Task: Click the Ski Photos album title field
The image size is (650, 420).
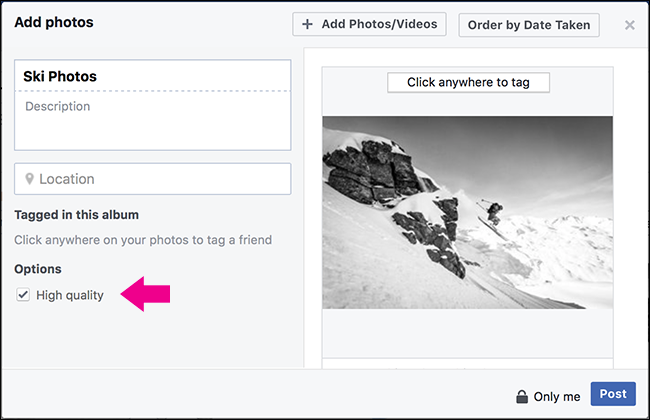Action: click(152, 76)
